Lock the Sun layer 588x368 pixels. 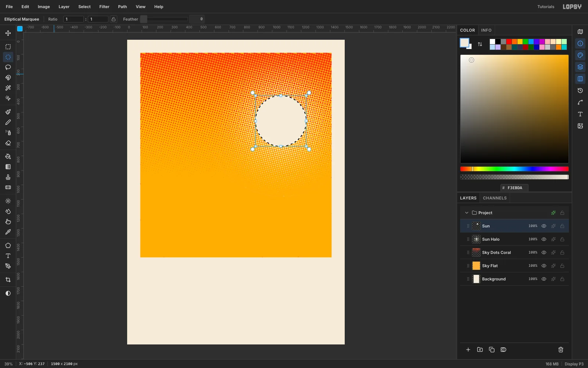tap(562, 226)
